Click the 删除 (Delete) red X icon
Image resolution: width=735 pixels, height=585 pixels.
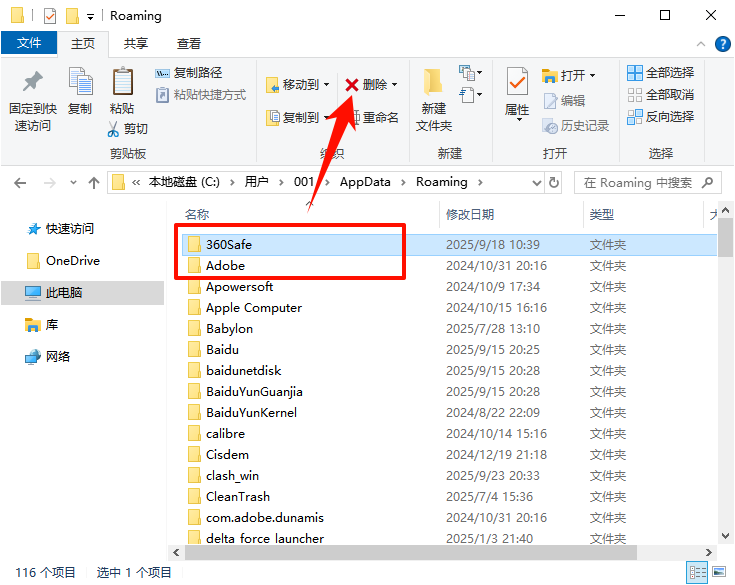352,85
